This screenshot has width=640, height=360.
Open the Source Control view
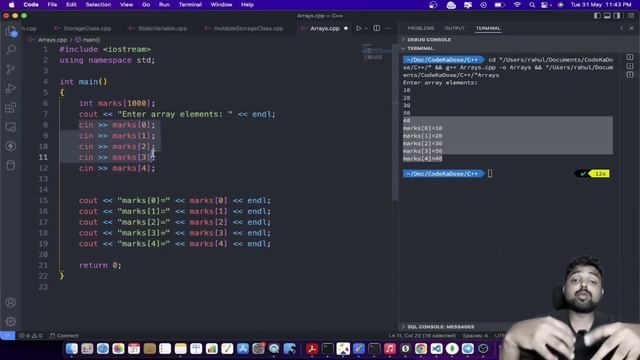pos(11,69)
